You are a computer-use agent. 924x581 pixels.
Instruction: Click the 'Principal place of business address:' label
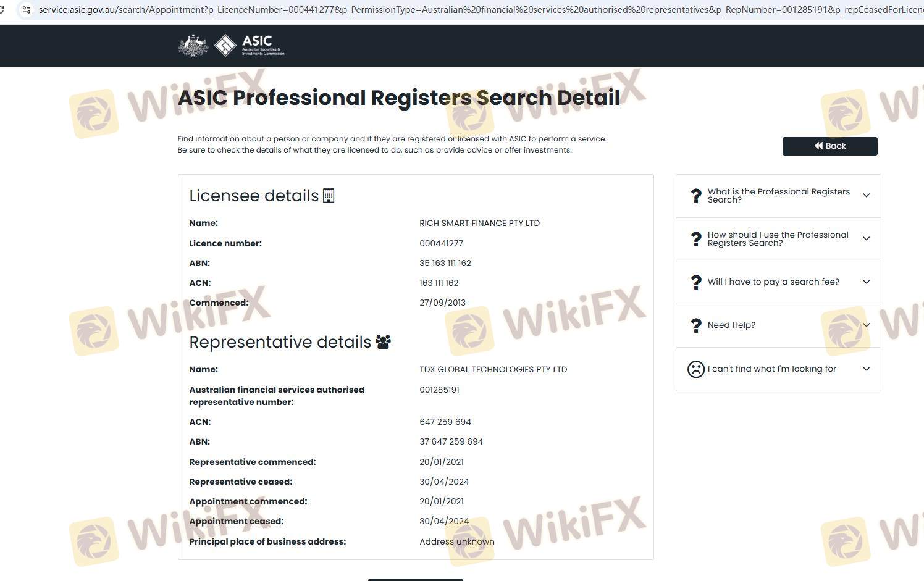tap(267, 541)
